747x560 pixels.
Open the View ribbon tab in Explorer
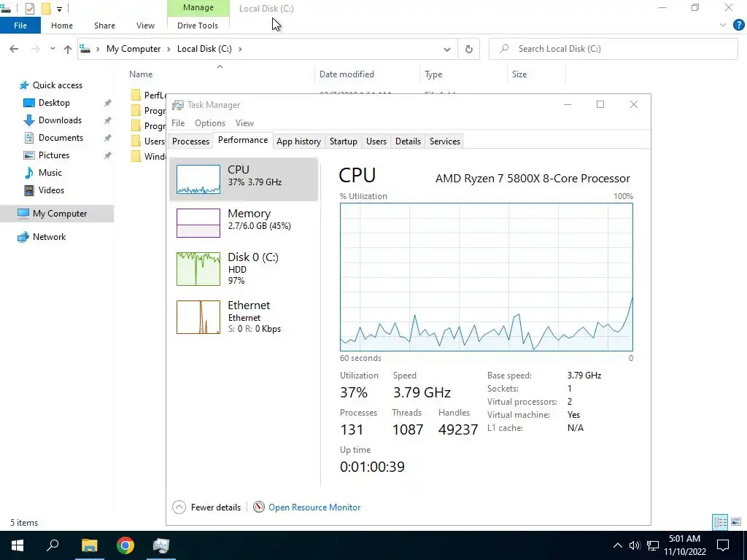(145, 26)
